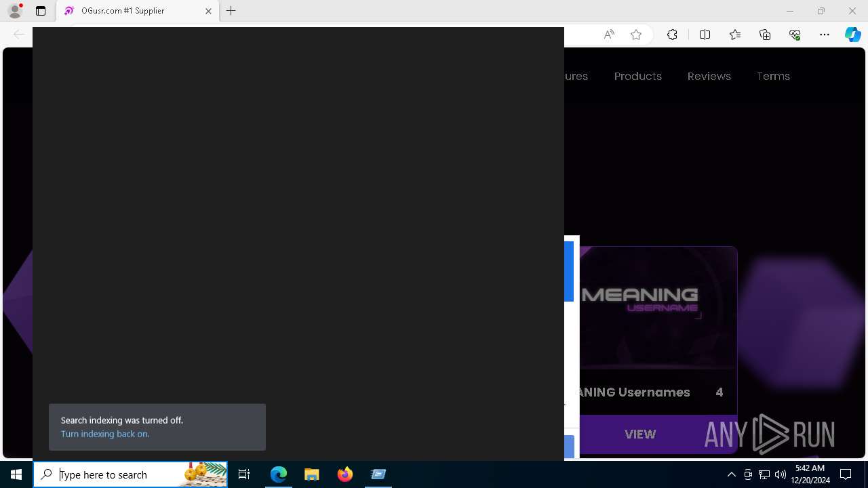Screen dimensions: 868x488
Task: Open the blue window app on taskbar
Action: 378,474
